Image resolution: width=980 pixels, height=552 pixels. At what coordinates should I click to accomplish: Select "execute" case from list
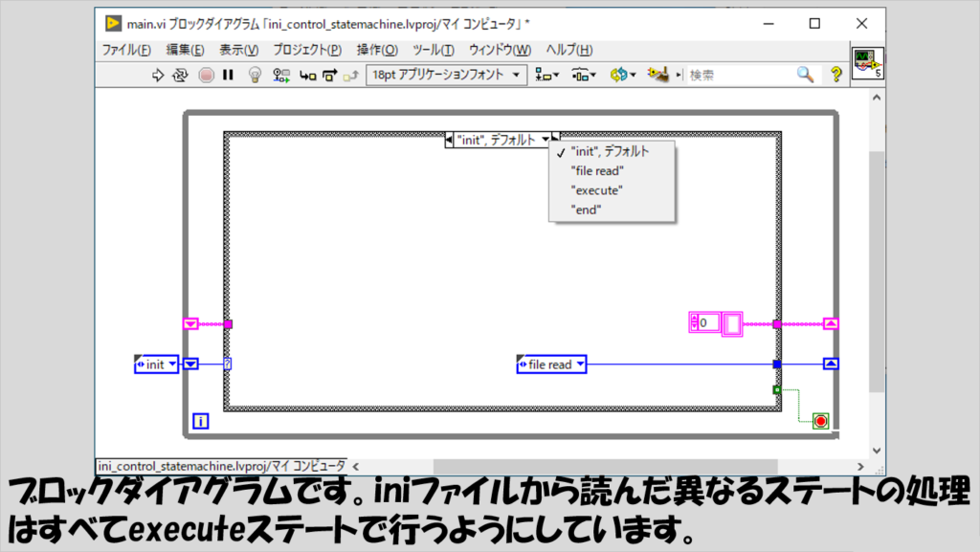coord(596,190)
